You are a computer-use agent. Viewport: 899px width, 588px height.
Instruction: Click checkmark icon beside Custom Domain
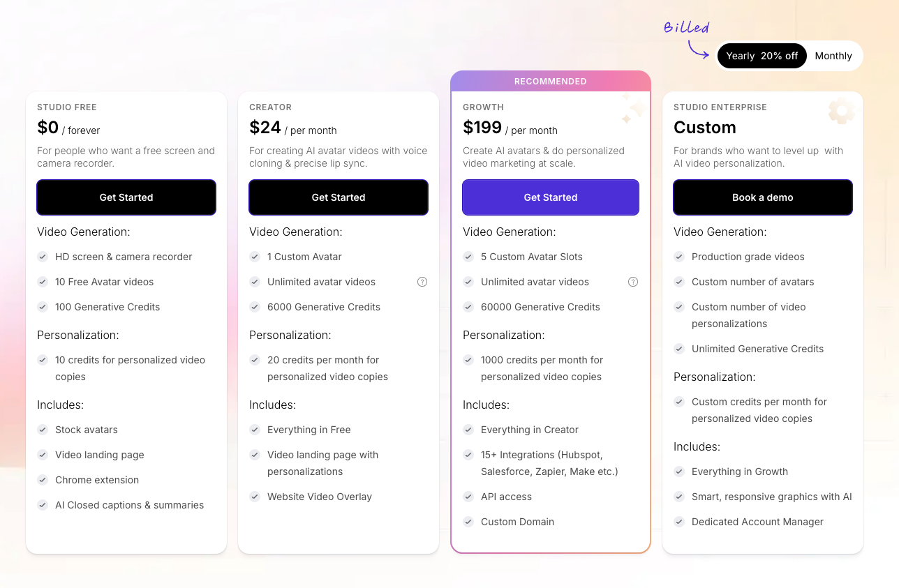[468, 522]
